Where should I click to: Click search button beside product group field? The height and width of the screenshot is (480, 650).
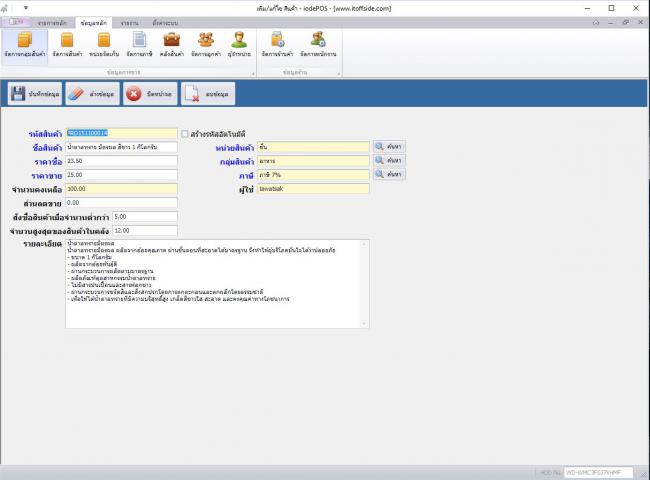pos(389,160)
